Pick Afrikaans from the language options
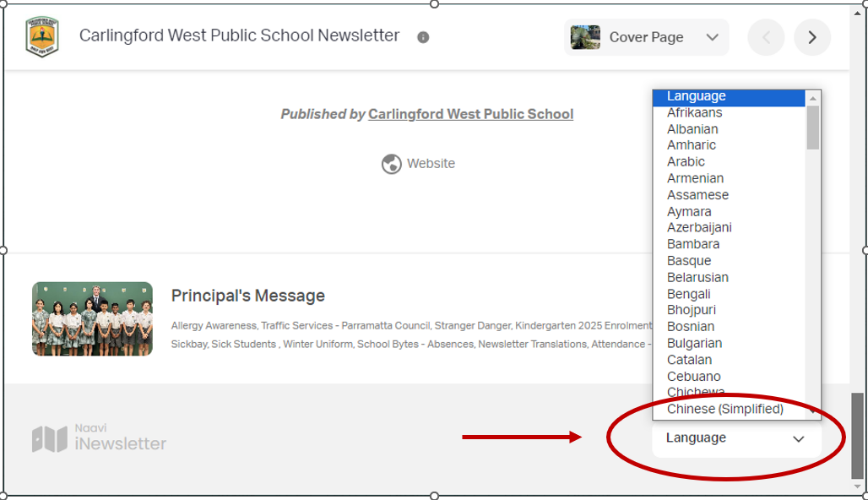This screenshot has width=868, height=500. coord(694,112)
